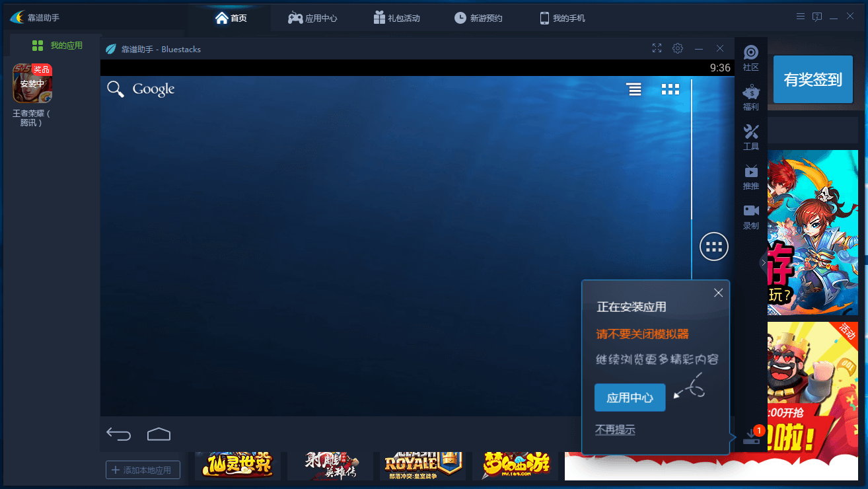Click the 应用中心 button in popup

[x=630, y=398]
